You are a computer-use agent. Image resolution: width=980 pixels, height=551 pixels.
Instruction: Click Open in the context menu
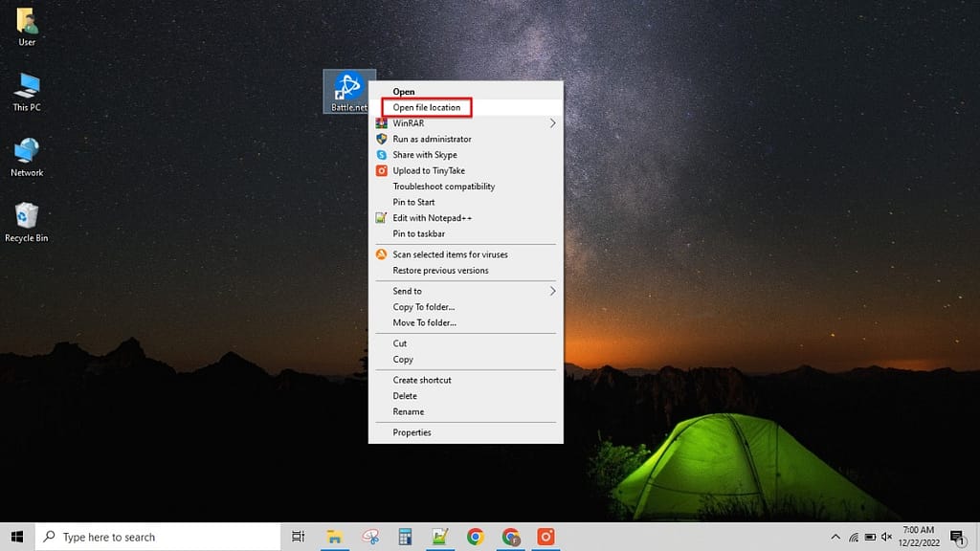tap(466, 91)
